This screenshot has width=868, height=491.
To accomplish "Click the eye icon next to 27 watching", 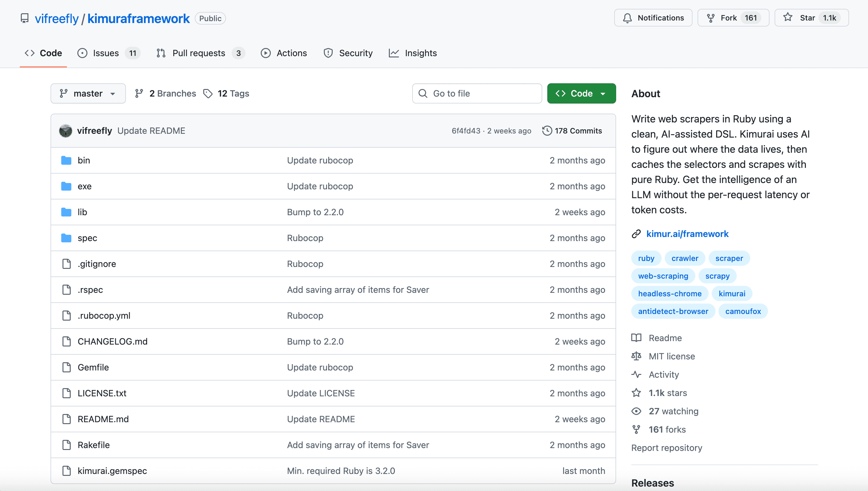I will (x=637, y=411).
